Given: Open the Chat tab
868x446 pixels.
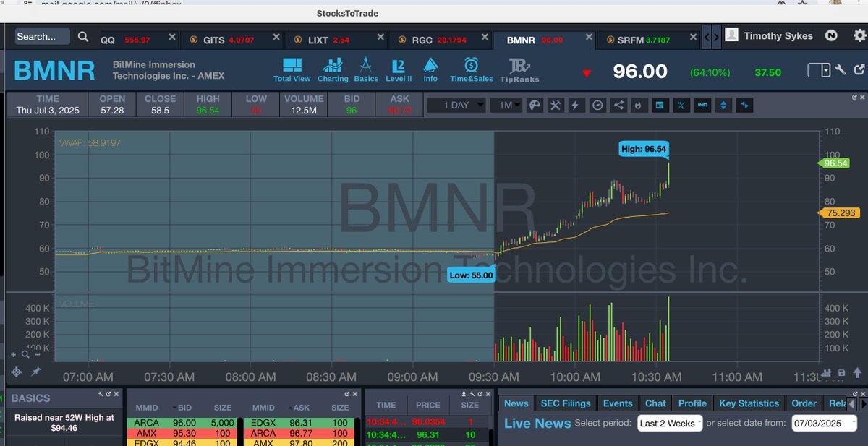Looking at the screenshot, I should click(655, 403).
